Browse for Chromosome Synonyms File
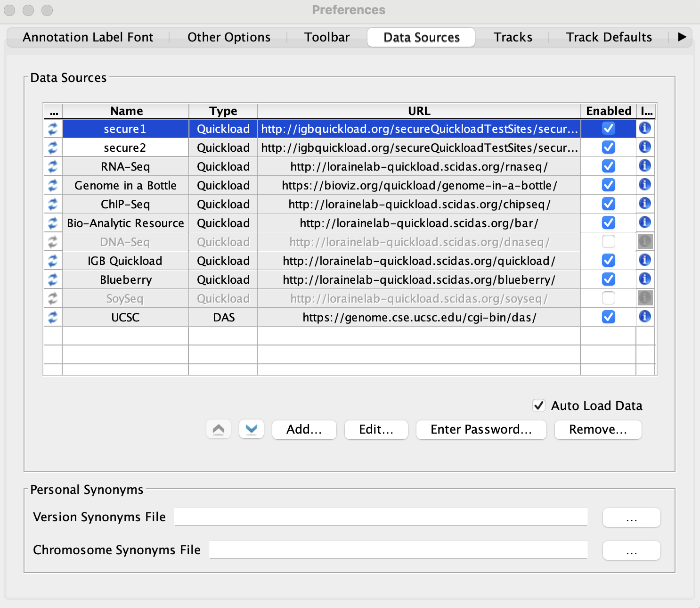Viewport: 700px width, 608px height. click(632, 550)
